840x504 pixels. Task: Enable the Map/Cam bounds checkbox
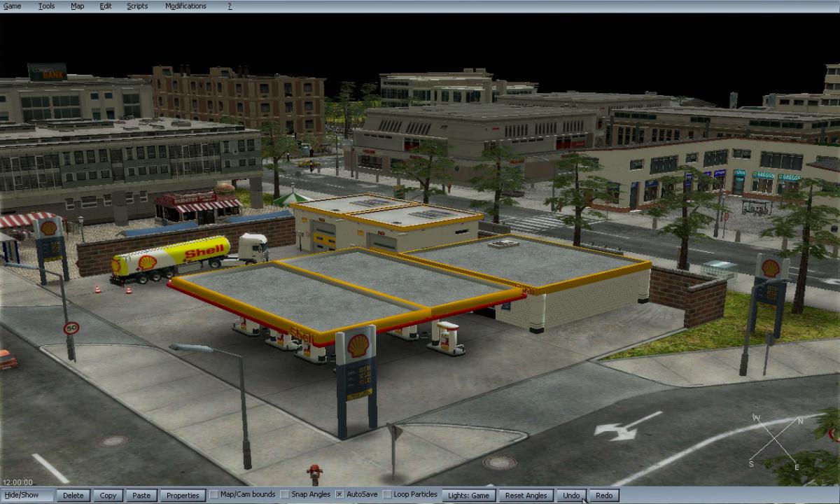214,495
